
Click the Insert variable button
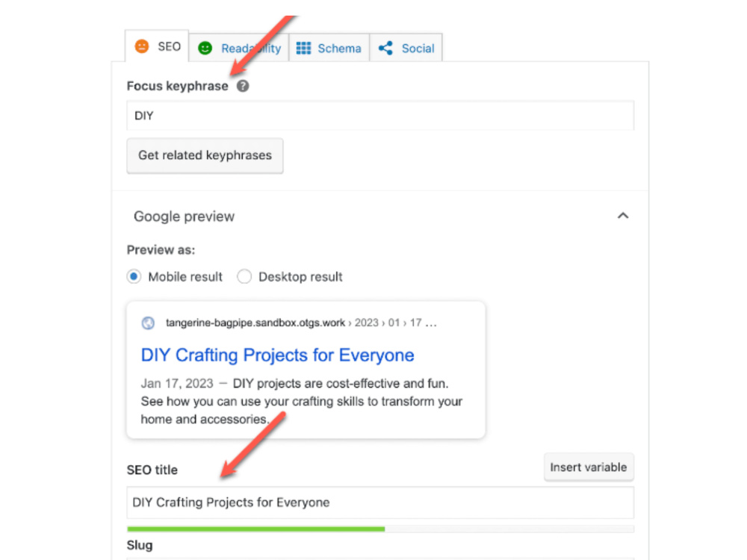click(x=589, y=467)
